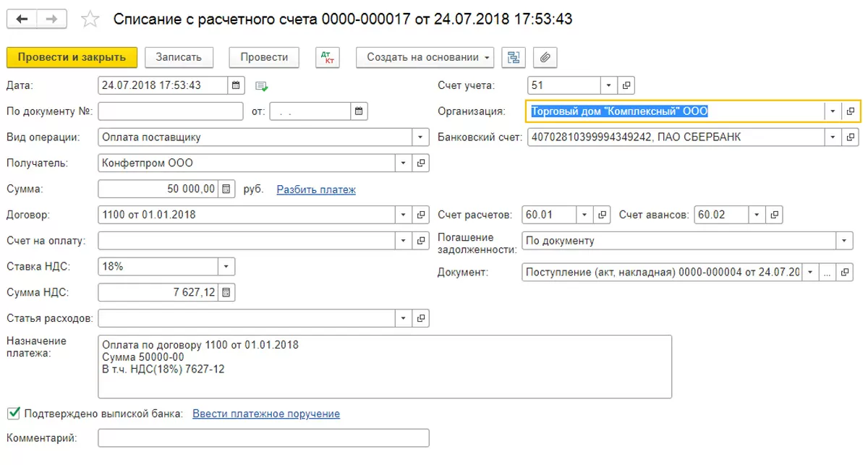868x465 pixels.
Task: Click ellipsis button in Документ field
Action: [x=828, y=272]
